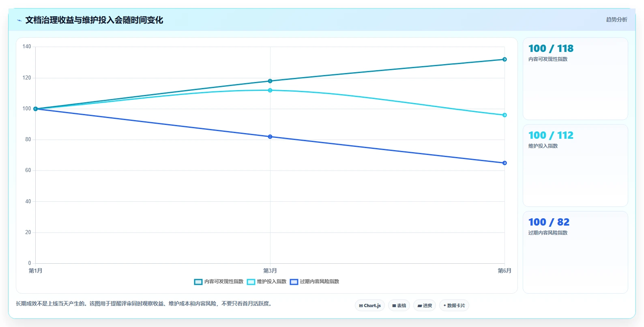644x327 pixels.
Task: Click the 第3月 x-axis label
Action: pos(270,271)
